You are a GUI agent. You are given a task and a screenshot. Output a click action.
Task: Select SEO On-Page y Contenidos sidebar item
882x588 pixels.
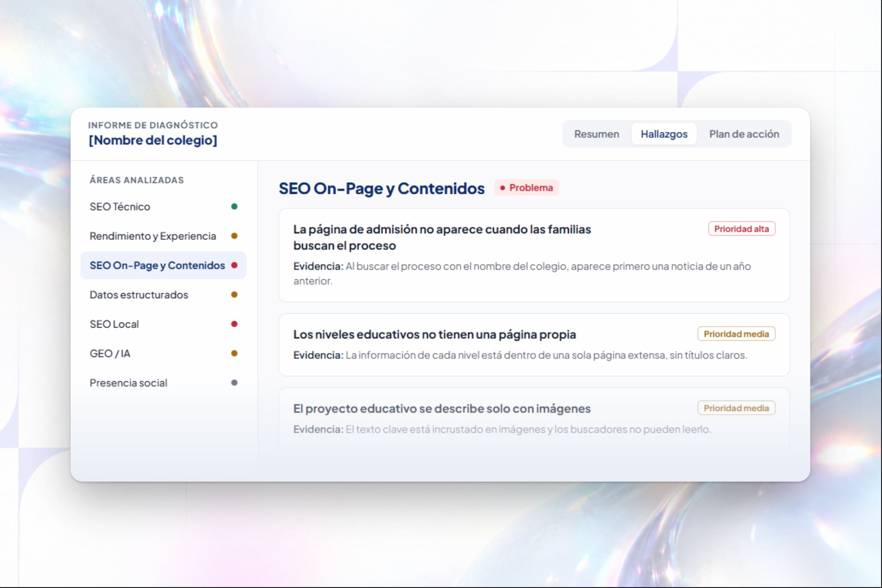tap(163, 266)
